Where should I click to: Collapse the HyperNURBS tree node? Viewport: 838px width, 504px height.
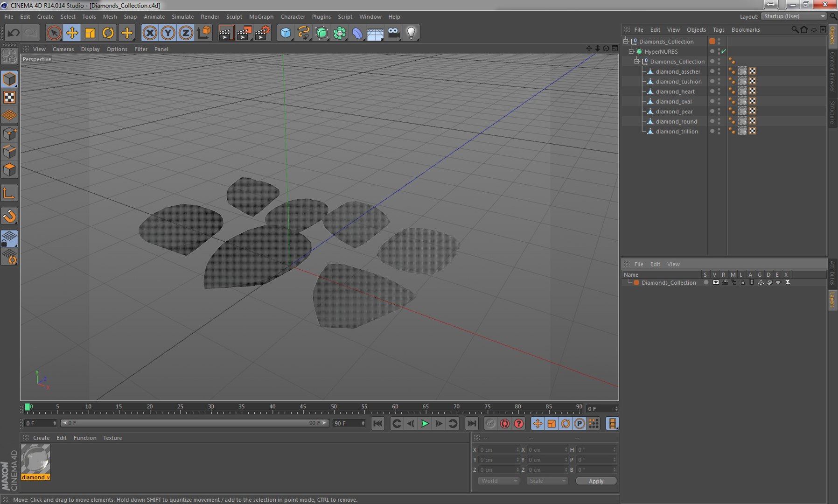631,51
